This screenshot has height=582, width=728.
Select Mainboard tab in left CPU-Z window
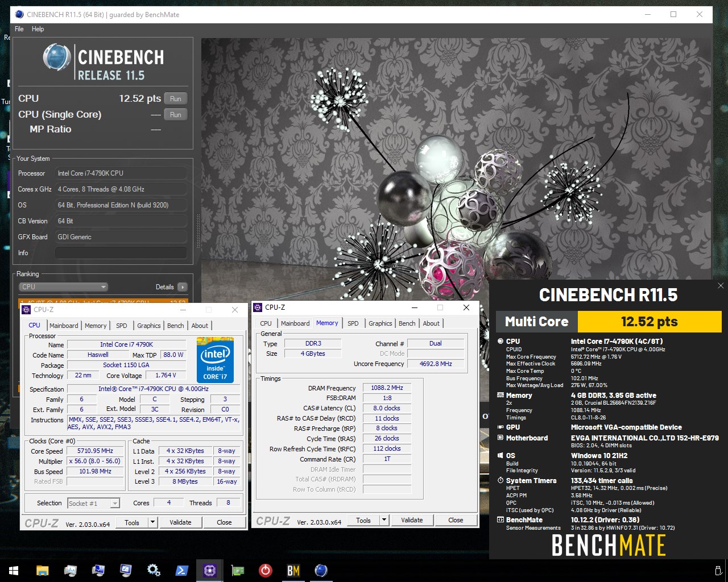64,326
